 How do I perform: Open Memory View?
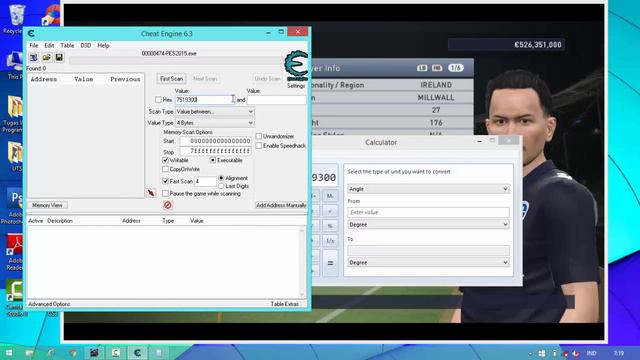47,205
